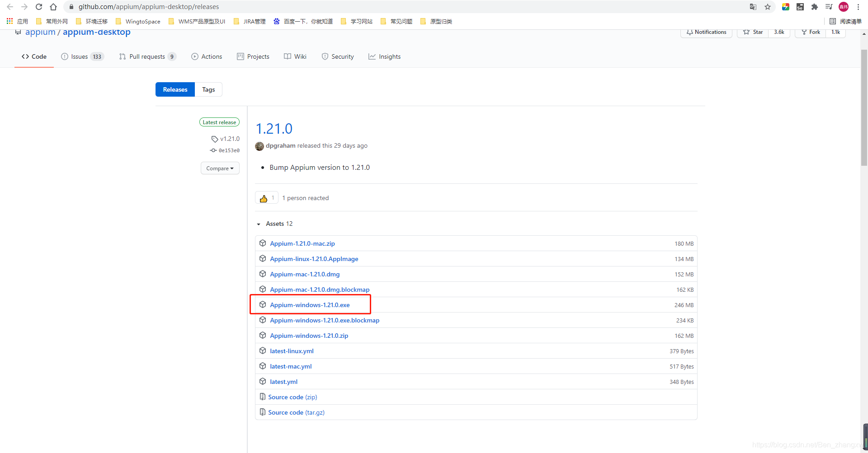Open the 常见问题 bookmark folder
The height and width of the screenshot is (453, 868).
point(396,21)
